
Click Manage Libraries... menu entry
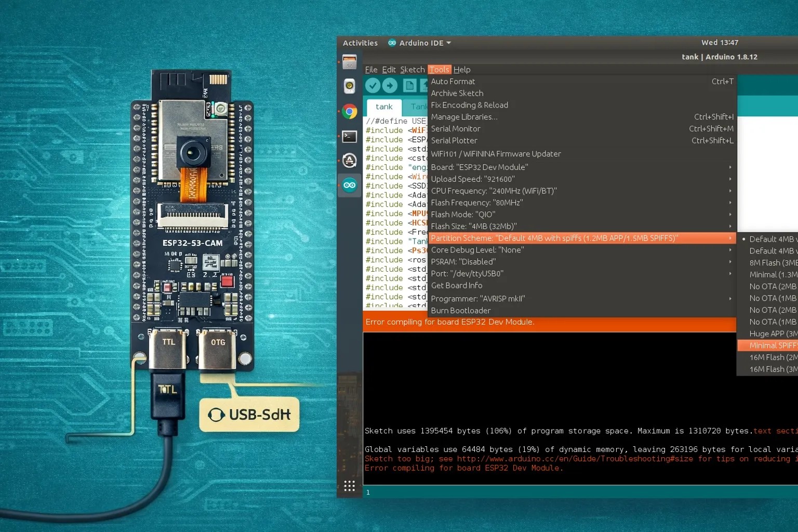click(464, 117)
